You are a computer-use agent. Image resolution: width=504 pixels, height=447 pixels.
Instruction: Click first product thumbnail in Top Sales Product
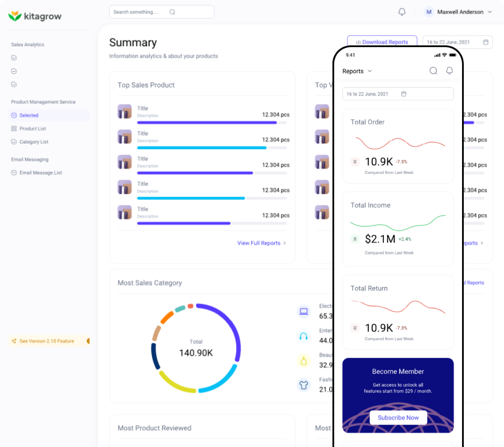point(124,111)
